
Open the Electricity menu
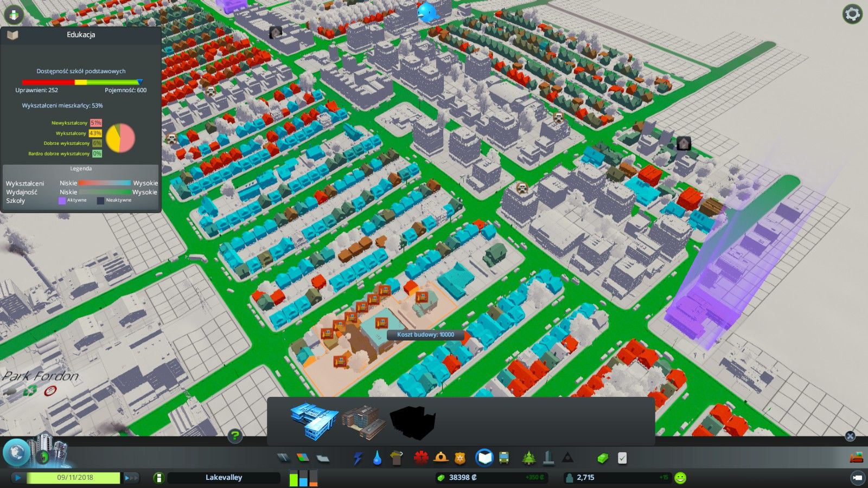(358, 458)
